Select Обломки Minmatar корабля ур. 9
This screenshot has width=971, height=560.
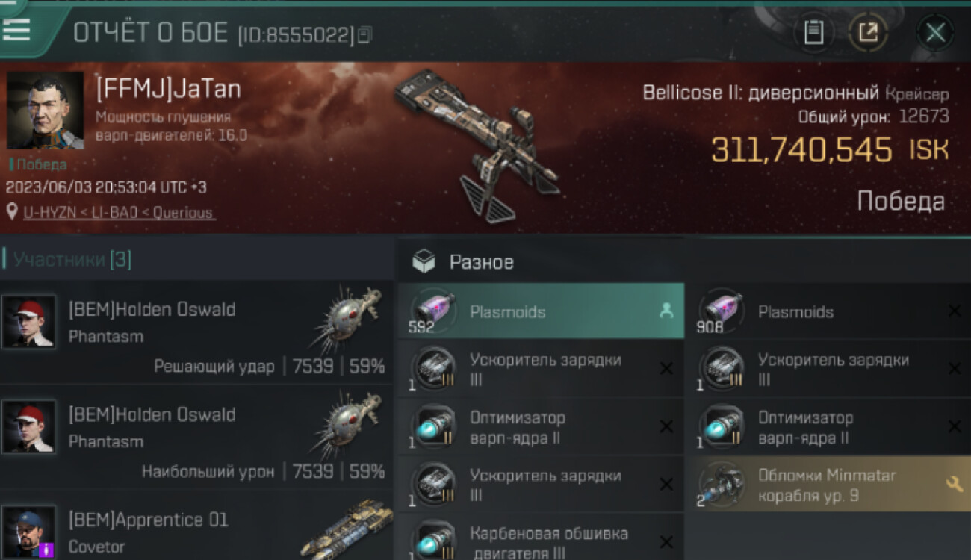(828, 485)
